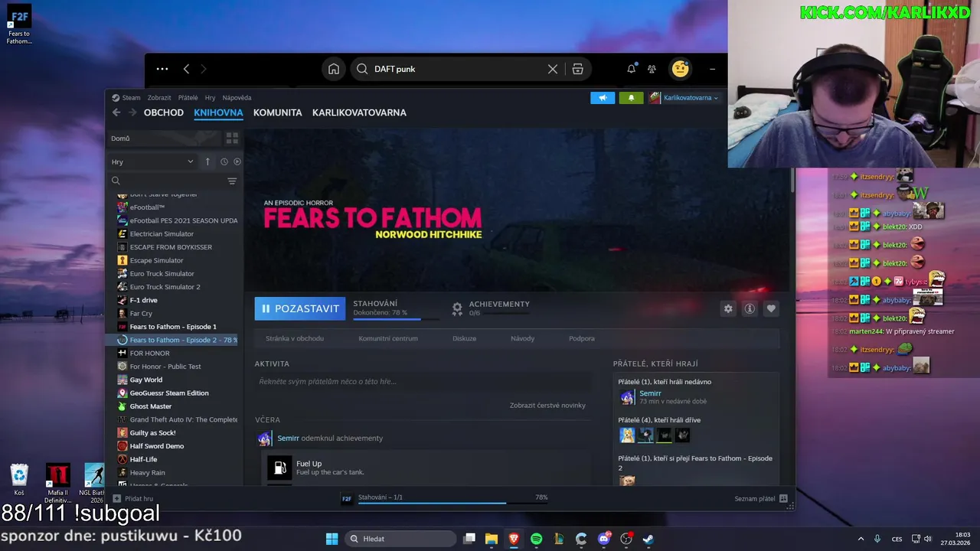This screenshot has height=551, width=980.
Task: Open the Podpora tab
Action: 581,338
